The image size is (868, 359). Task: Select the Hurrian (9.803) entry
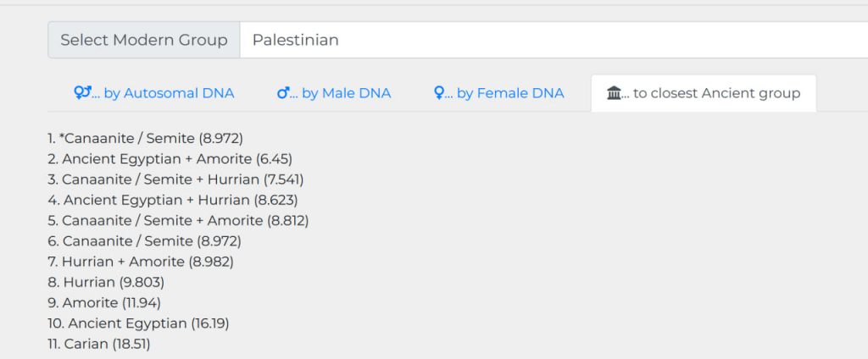pyautogui.click(x=106, y=282)
